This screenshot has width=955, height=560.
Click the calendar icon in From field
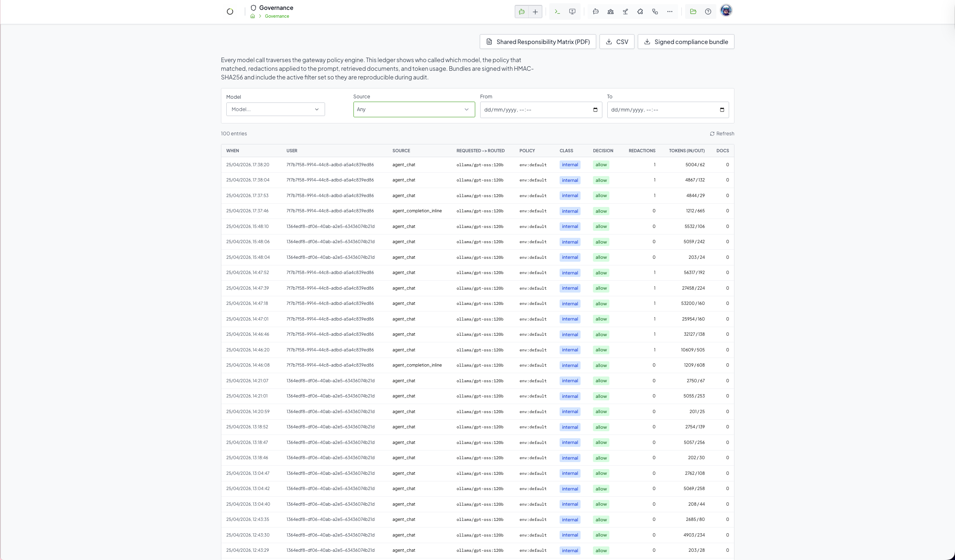(595, 110)
